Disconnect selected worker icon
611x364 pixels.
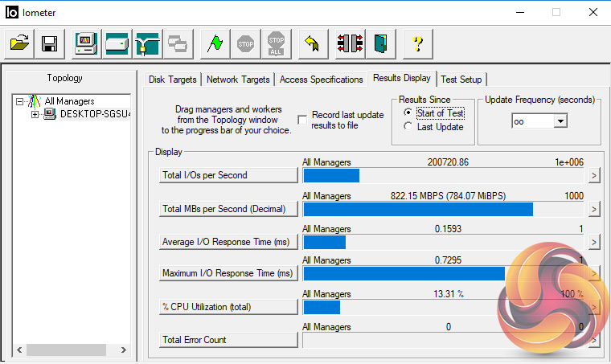click(x=350, y=43)
